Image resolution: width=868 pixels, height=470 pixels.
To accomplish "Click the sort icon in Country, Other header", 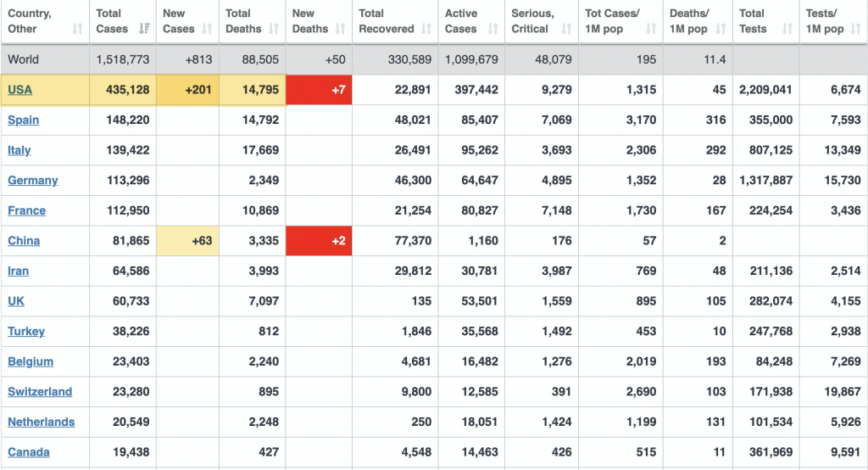I will [x=77, y=29].
